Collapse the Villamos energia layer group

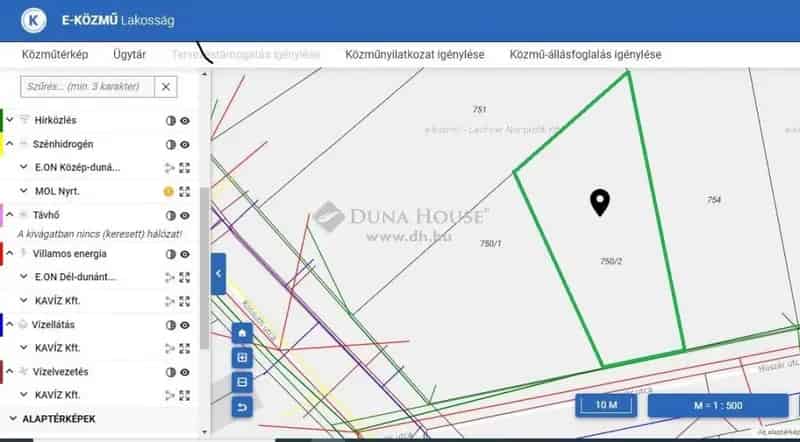10,253
